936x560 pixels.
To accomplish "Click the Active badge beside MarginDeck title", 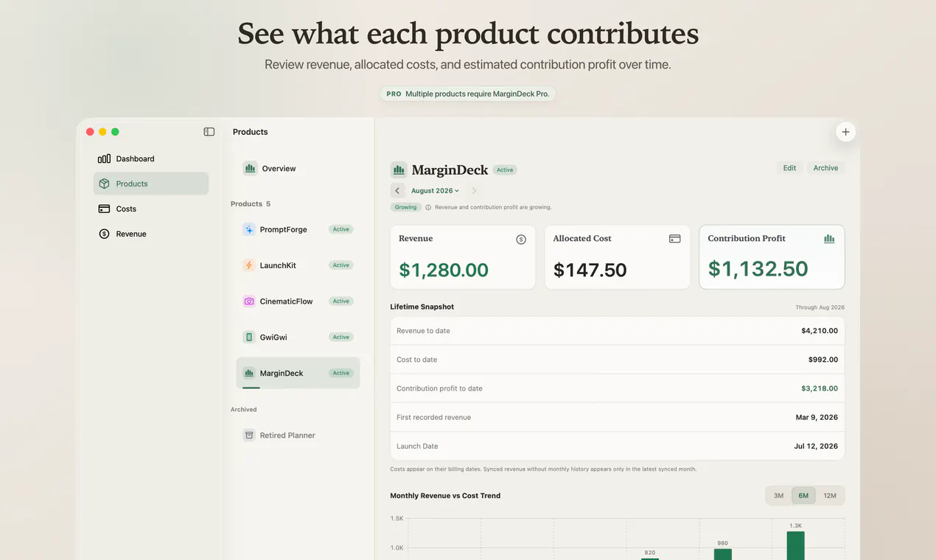I will 505,169.
